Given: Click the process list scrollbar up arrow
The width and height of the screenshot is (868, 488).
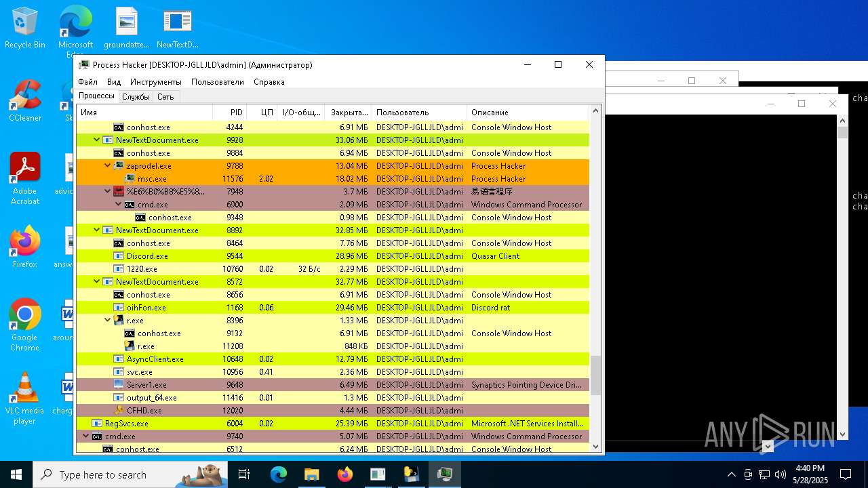Looking at the screenshot, I should tap(596, 110).
